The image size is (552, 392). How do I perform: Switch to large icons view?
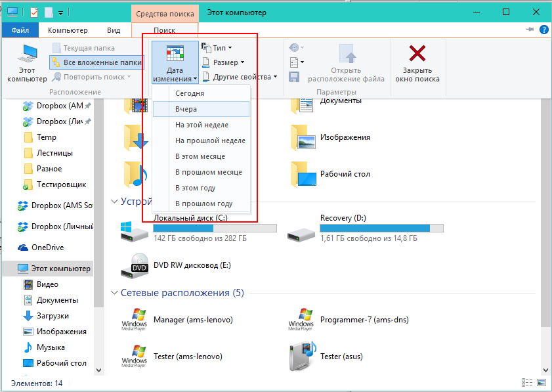click(x=541, y=383)
